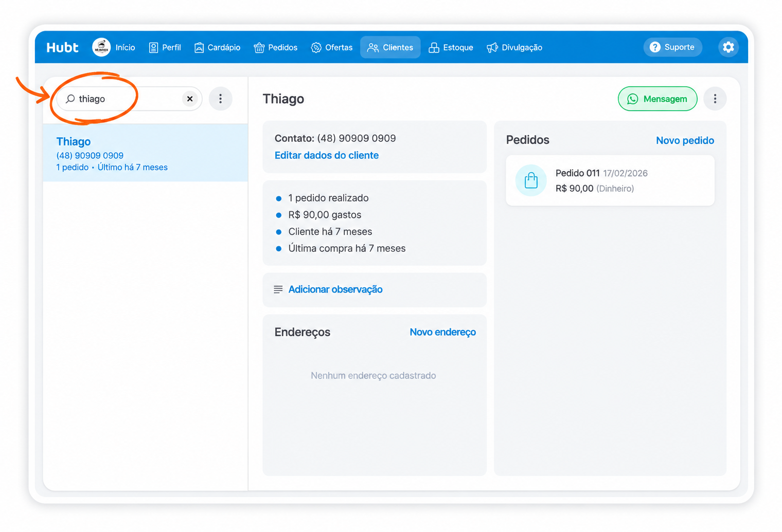Click Adicionar observação link

[x=335, y=289]
